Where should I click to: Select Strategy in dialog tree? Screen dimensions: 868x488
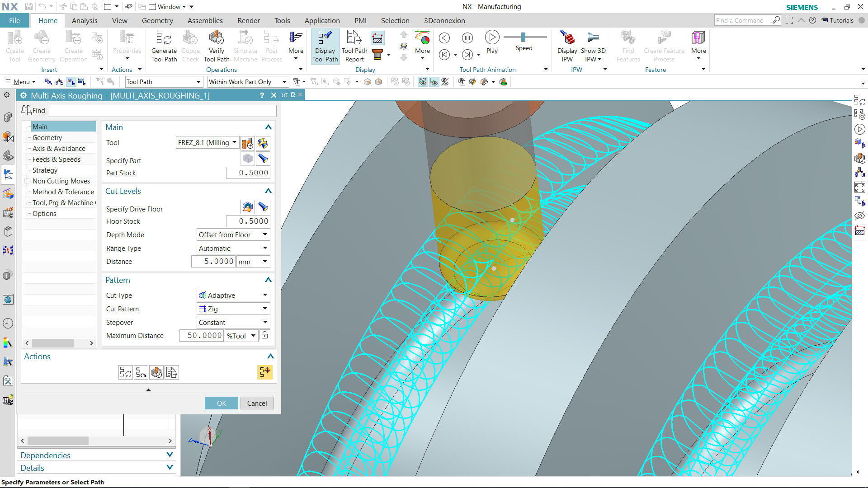pos(45,170)
